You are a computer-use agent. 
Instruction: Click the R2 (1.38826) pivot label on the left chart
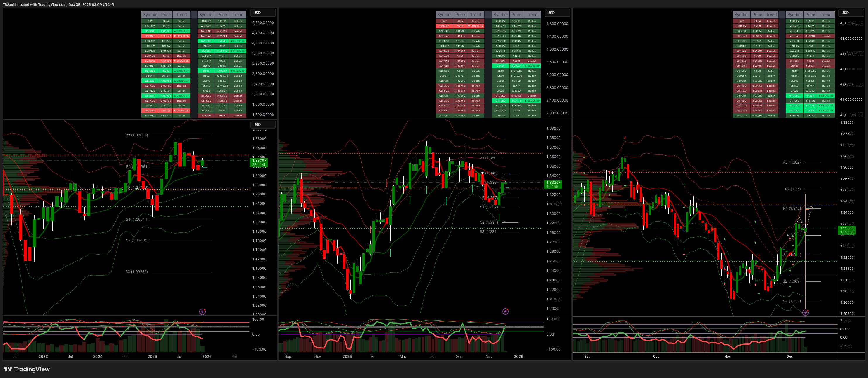[136, 135]
